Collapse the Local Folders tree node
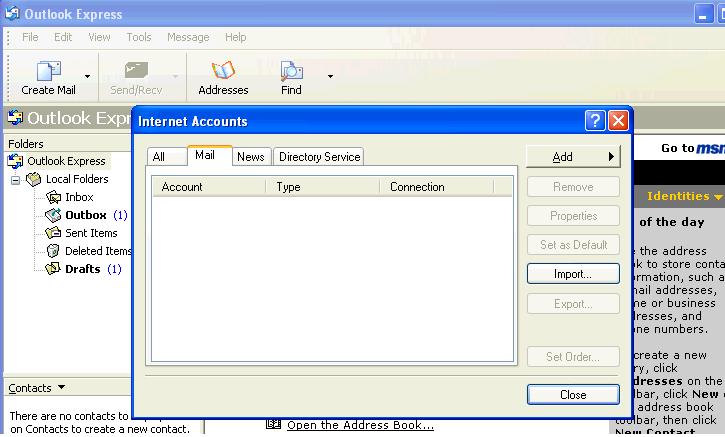 point(16,180)
